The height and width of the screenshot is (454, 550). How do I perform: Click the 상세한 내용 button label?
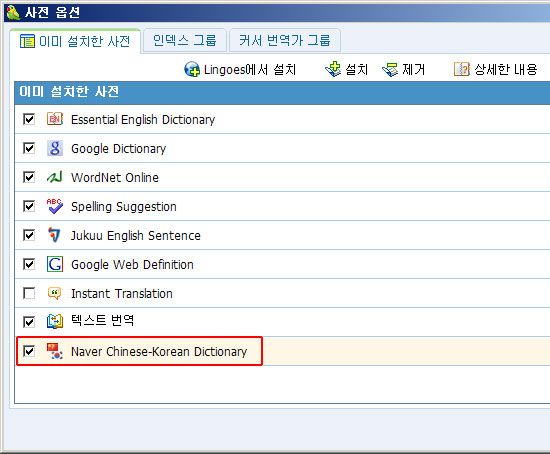click(x=505, y=69)
